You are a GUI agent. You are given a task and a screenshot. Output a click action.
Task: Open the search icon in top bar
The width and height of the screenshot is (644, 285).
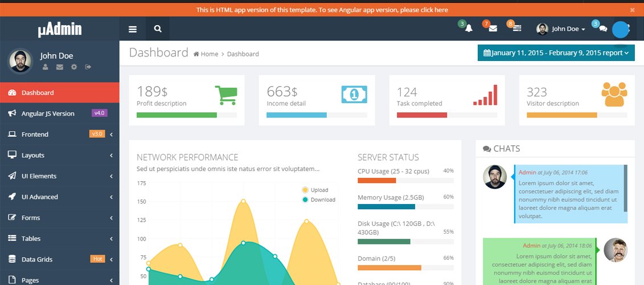tap(158, 29)
